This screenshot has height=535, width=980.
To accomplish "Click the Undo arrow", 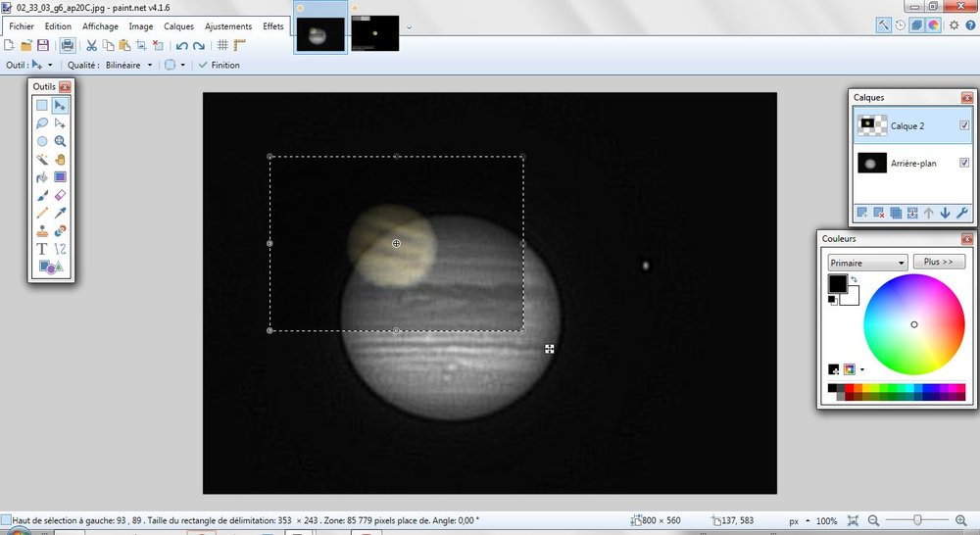I will click(182, 45).
